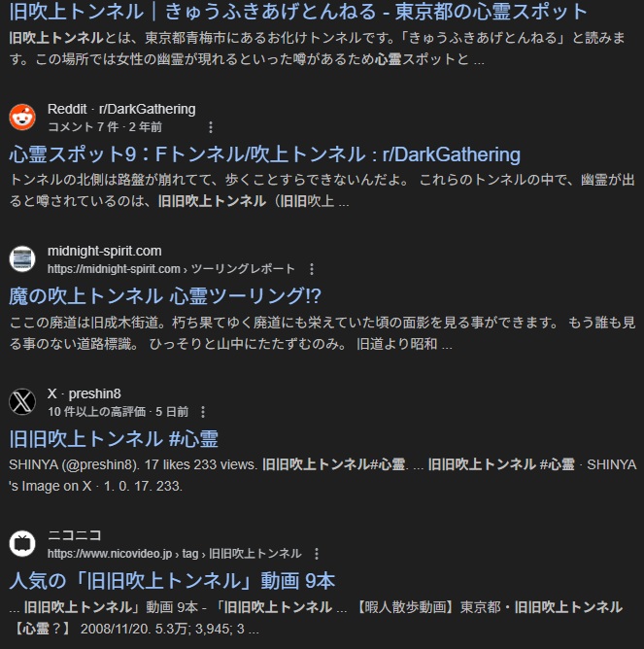The width and height of the screenshot is (644, 649).
Task: Click the Niconico TV favicon
Action: pos(22,543)
